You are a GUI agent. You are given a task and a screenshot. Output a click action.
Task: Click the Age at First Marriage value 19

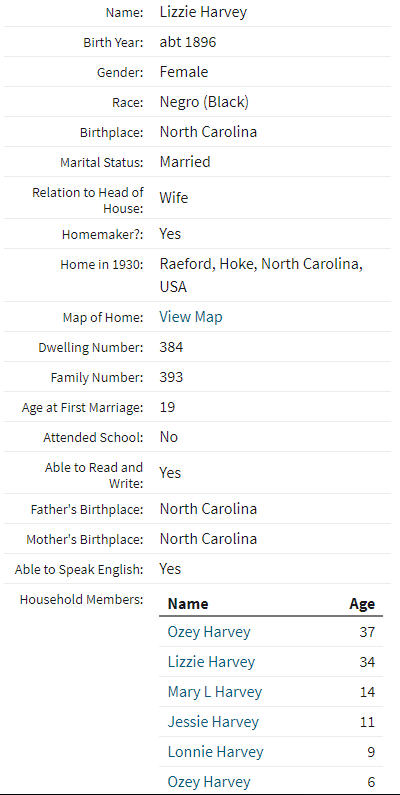click(x=167, y=407)
